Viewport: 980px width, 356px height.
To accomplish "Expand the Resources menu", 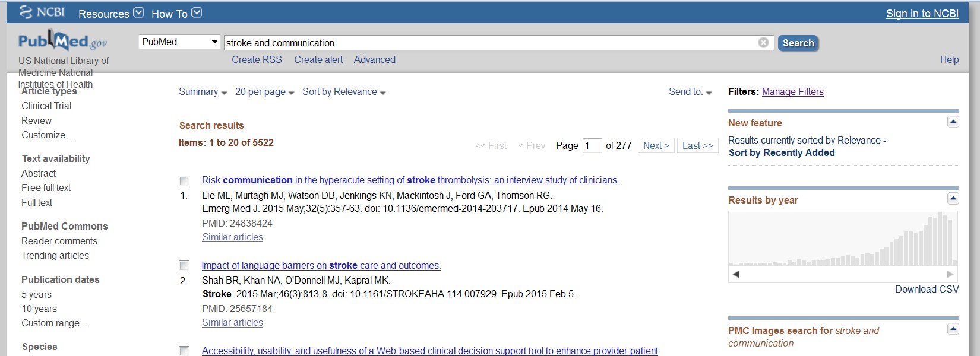I will [111, 13].
